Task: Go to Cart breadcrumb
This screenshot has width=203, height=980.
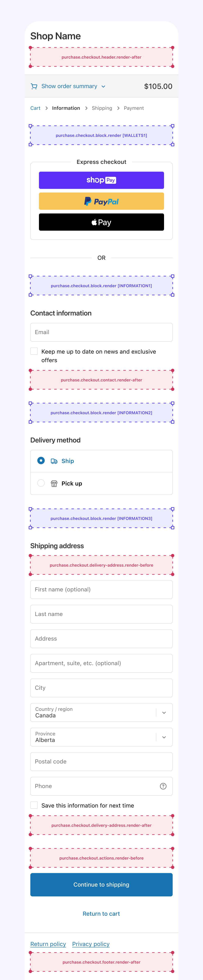Action: (x=35, y=108)
